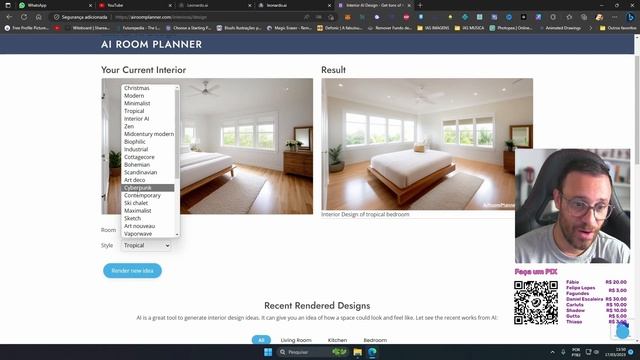Select Ski chalet style option
The height and width of the screenshot is (360, 640).
[148, 203]
